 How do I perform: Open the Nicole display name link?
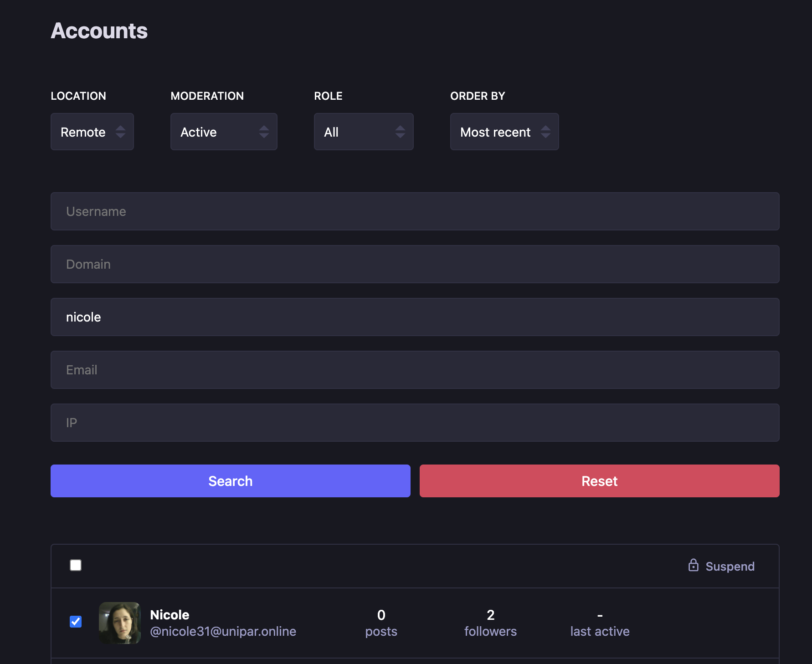pyautogui.click(x=170, y=615)
